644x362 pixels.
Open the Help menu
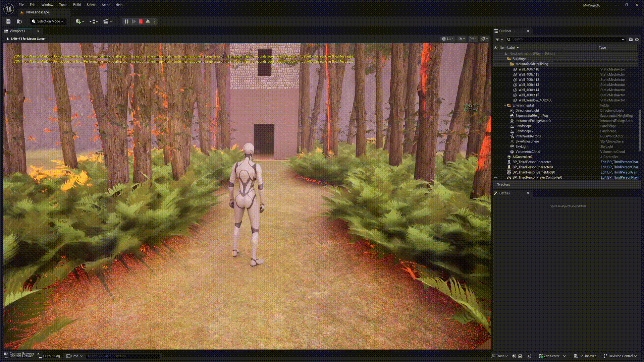[x=119, y=5]
